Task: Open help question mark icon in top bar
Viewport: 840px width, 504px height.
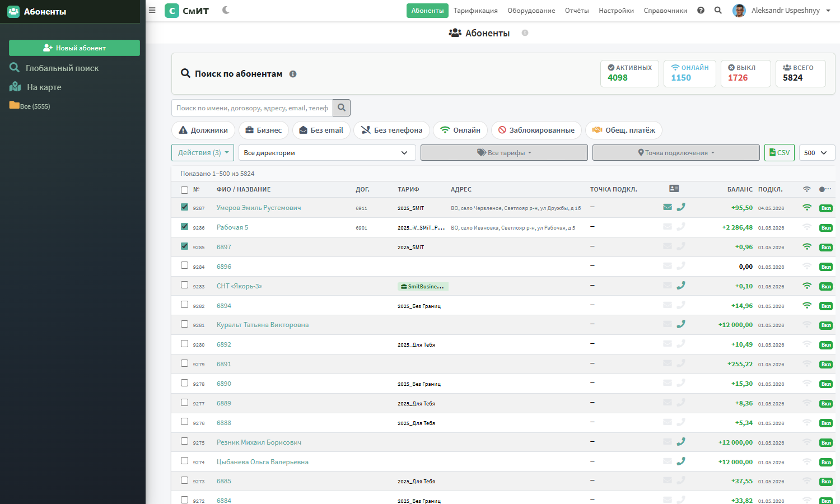Action: tap(701, 10)
